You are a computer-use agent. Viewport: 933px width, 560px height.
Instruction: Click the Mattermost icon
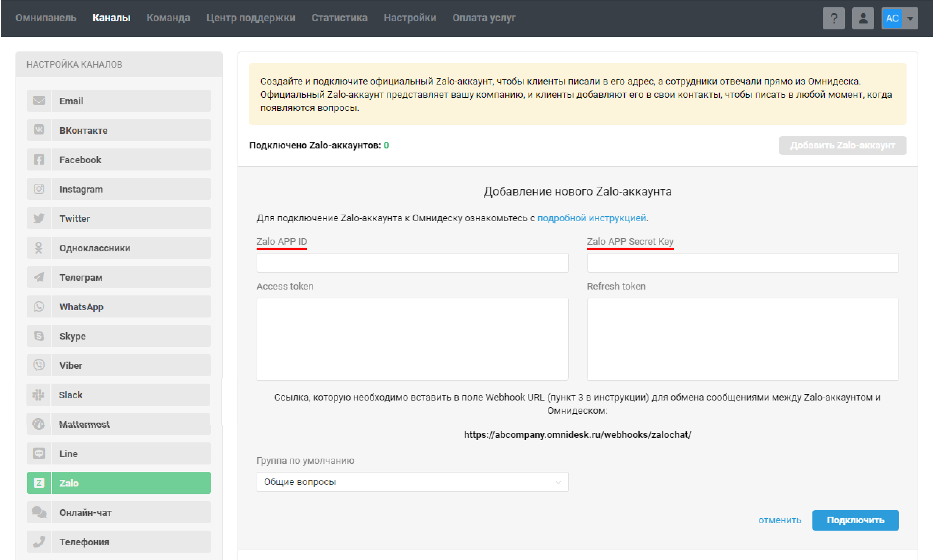pyautogui.click(x=39, y=424)
